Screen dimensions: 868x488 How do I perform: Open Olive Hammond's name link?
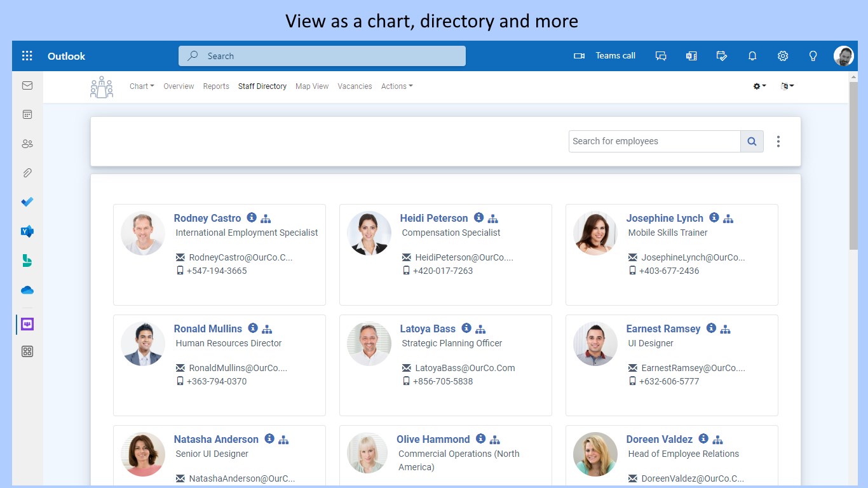click(433, 439)
